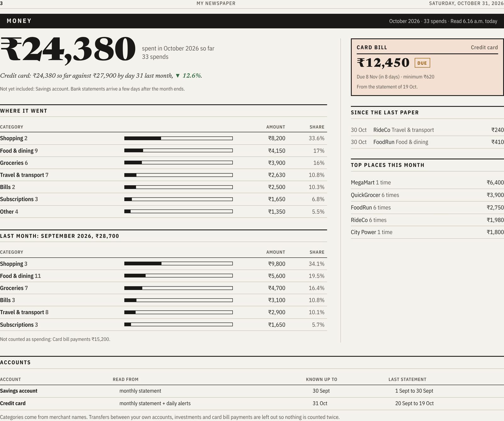Screen dimensions: 504x421
Task: Click MegaMart 1 time top place
Action: [427, 182]
